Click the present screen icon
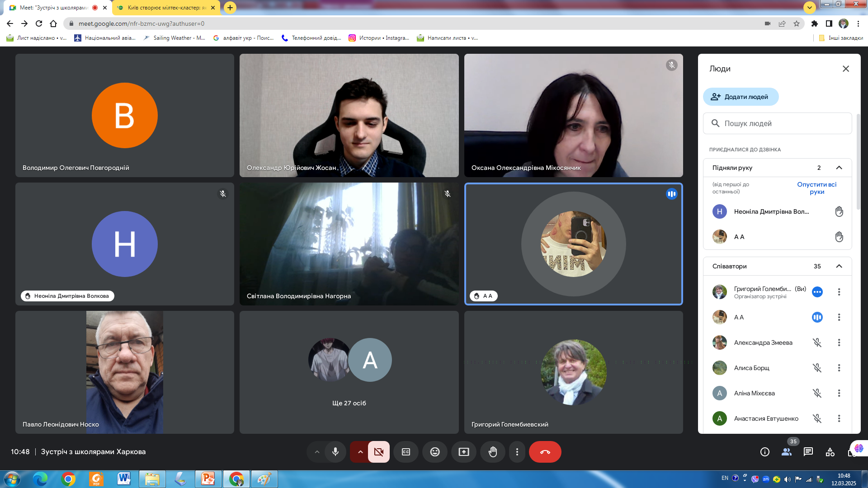868x488 pixels. (463, 452)
